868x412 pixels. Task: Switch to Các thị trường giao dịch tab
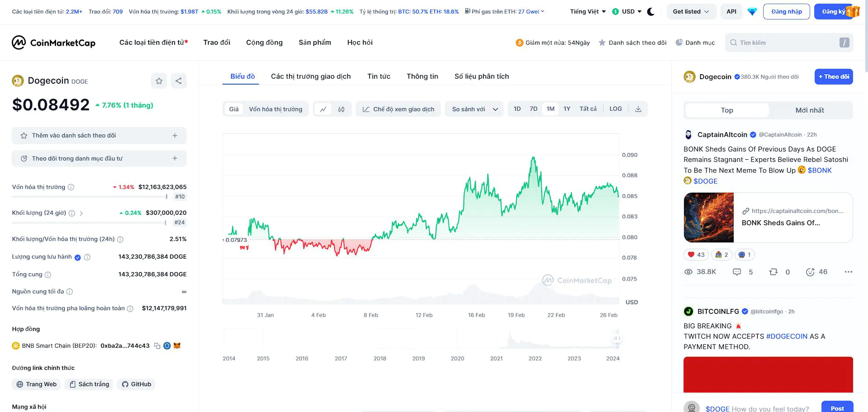(311, 76)
